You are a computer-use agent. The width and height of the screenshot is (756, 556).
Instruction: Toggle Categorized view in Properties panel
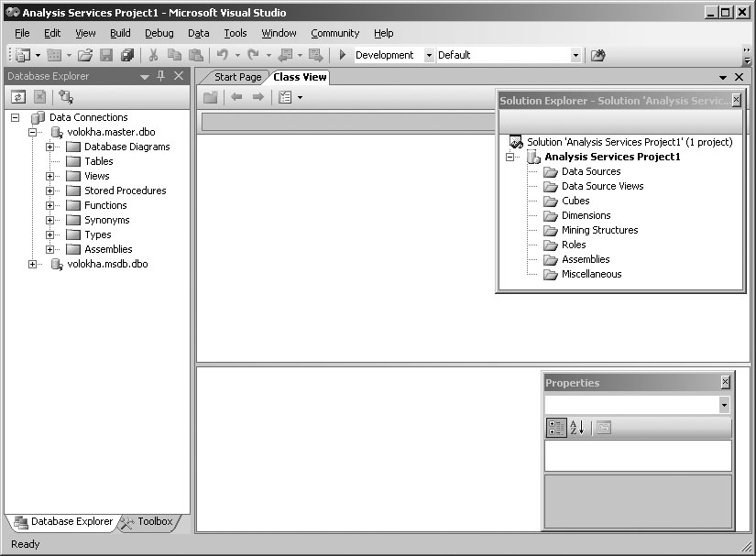coord(556,428)
